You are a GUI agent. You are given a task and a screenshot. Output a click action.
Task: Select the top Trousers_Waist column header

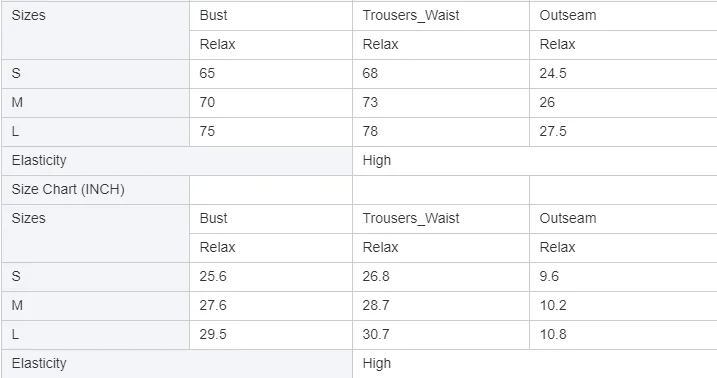pyautogui.click(x=441, y=16)
